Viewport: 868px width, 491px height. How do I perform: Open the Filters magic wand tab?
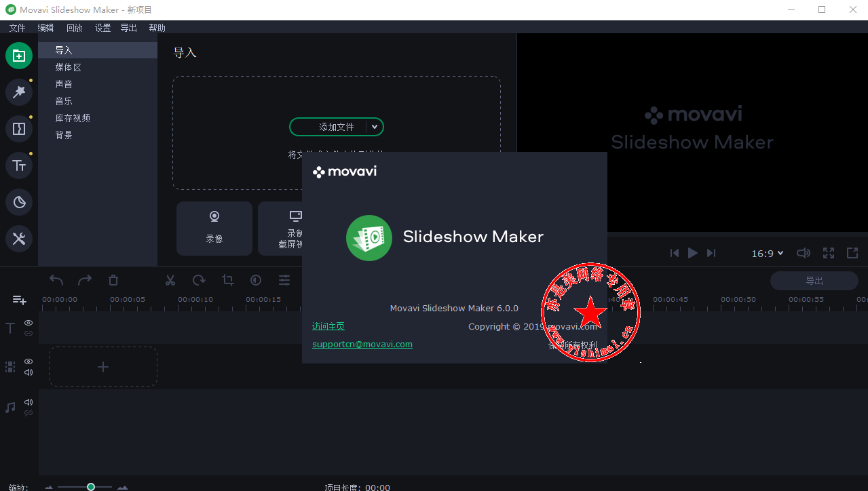point(19,92)
